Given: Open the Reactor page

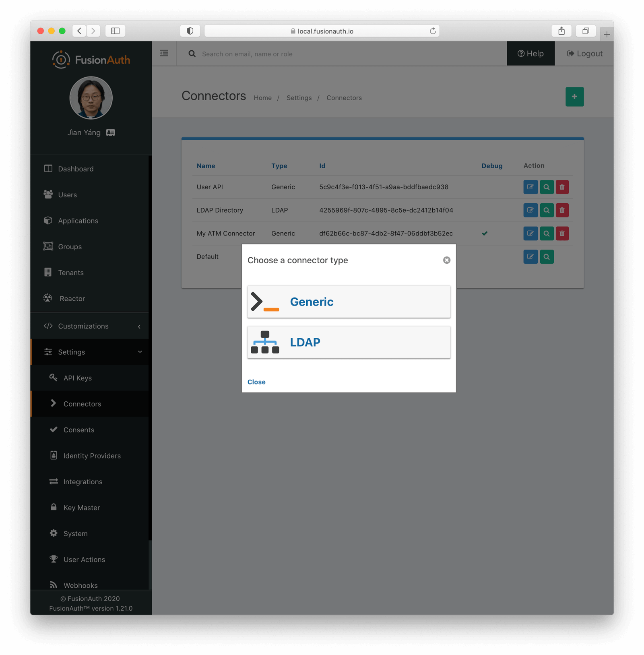Looking at the screenshot, I should click(x=90, y=298).
